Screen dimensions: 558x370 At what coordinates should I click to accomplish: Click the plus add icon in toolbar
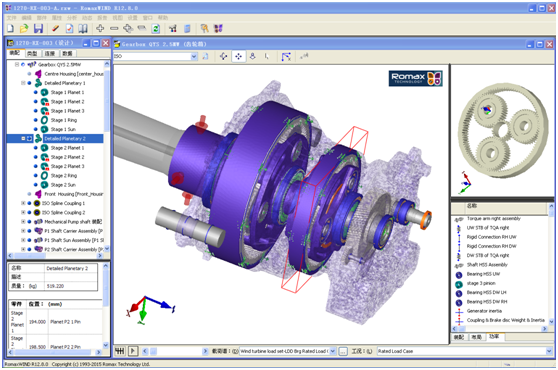[100, 28]
